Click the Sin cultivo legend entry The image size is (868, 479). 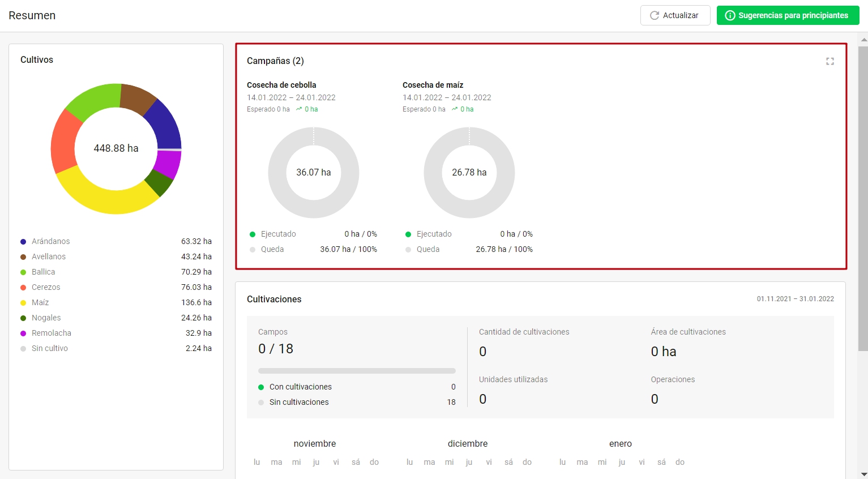click(x=49, y=348)
